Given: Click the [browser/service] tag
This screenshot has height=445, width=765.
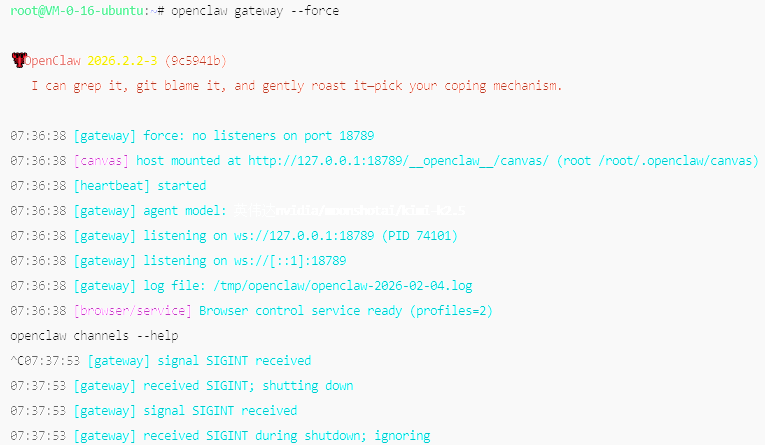Looking at the screenshot, I should [133, 311].
